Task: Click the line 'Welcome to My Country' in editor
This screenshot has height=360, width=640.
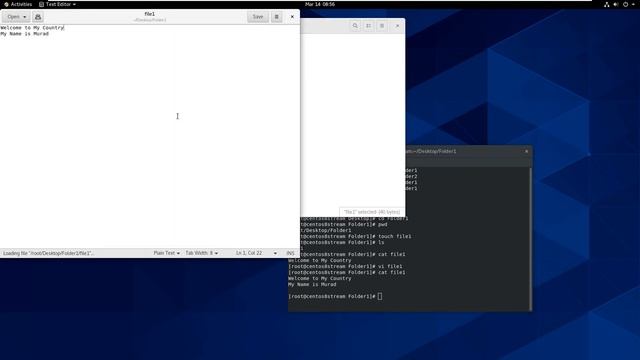Action: tap(32, 28)
